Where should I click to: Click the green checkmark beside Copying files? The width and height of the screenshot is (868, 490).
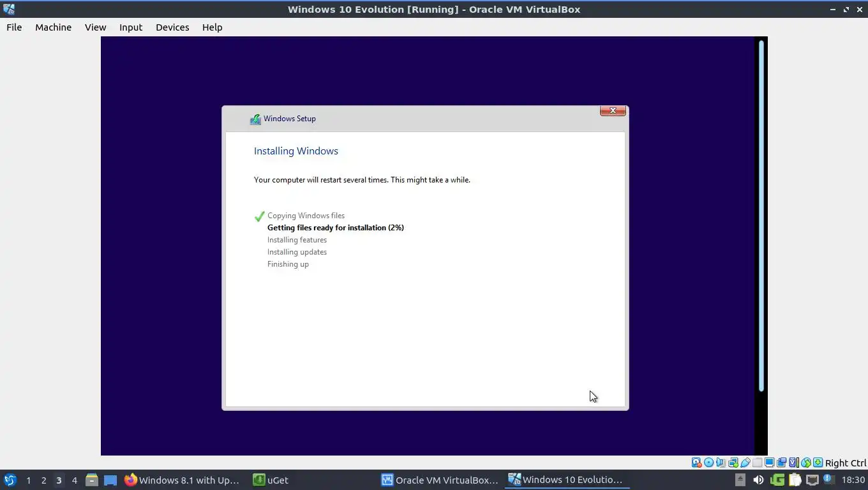click(x=259, y=216)
